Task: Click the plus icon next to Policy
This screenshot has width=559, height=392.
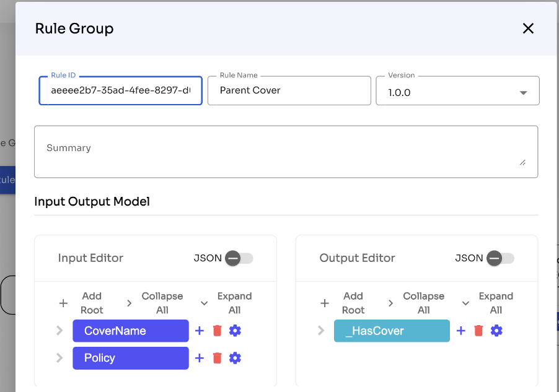Action: click(200, 358)
